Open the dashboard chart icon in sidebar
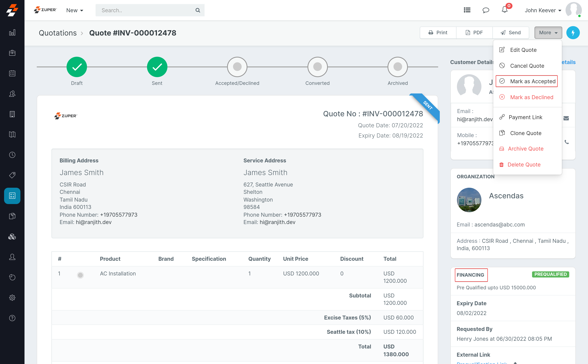This screenshot has height=364, width=588. (12, 33)
